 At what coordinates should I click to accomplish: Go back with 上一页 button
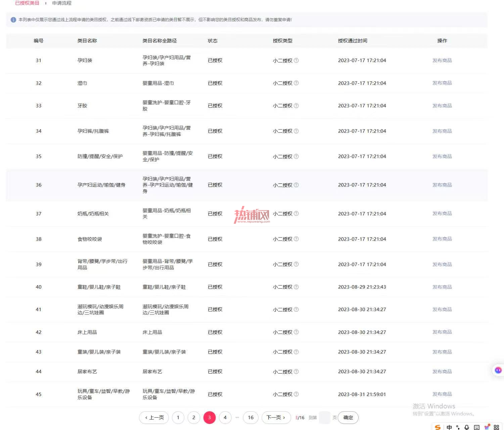coord(154,418)
